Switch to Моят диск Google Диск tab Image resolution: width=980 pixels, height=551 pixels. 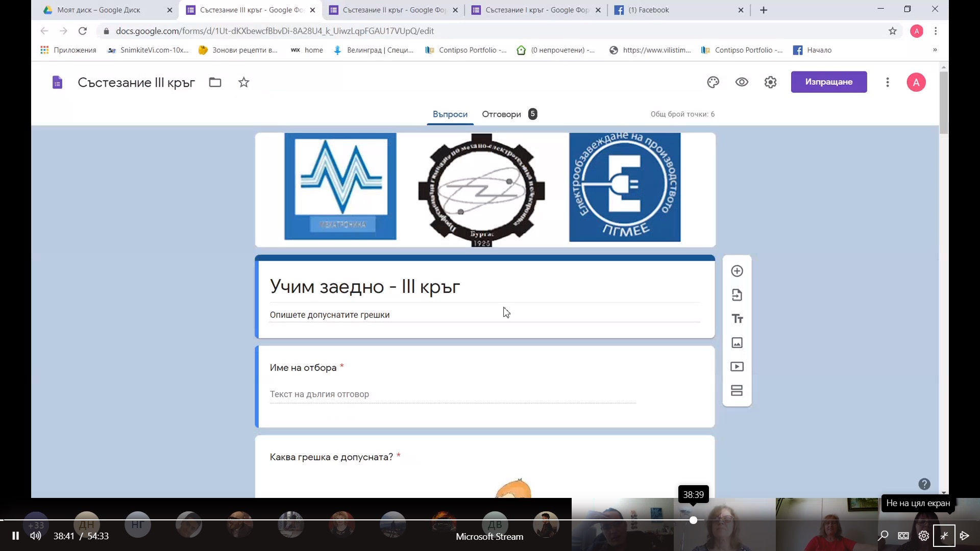point(107,10)
